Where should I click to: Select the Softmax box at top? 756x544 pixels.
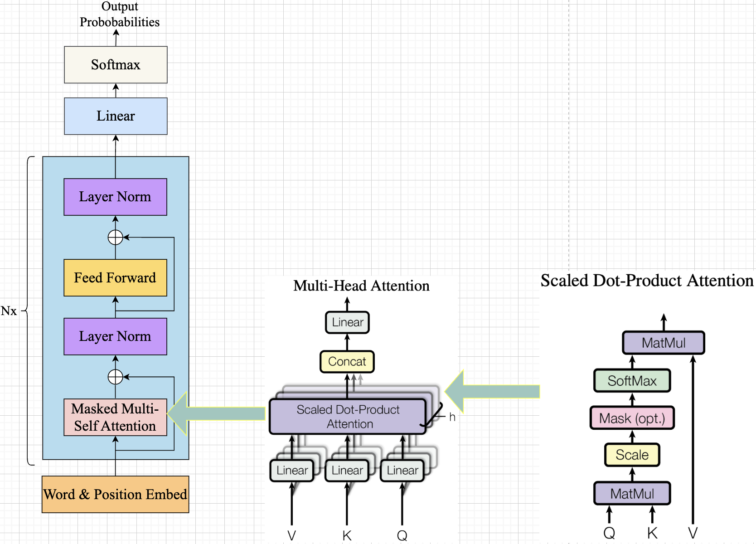click(x=116, y=65)
